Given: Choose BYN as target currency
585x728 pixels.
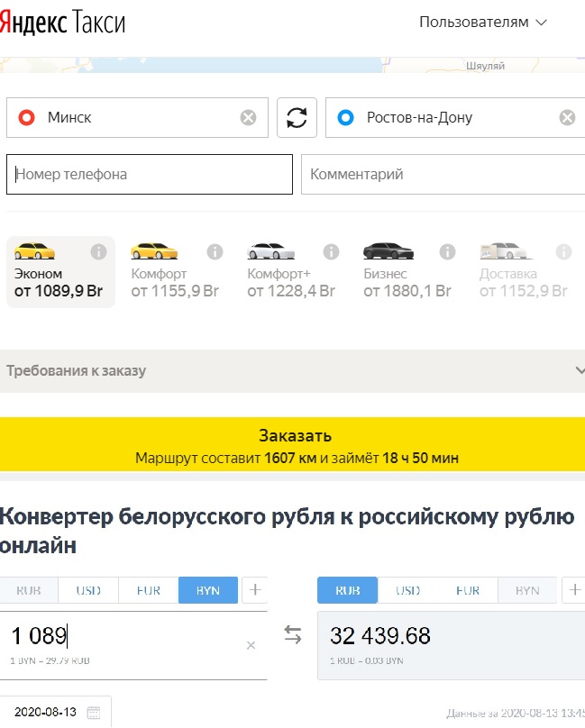Looking at the screenshot, I should (527, 590).
